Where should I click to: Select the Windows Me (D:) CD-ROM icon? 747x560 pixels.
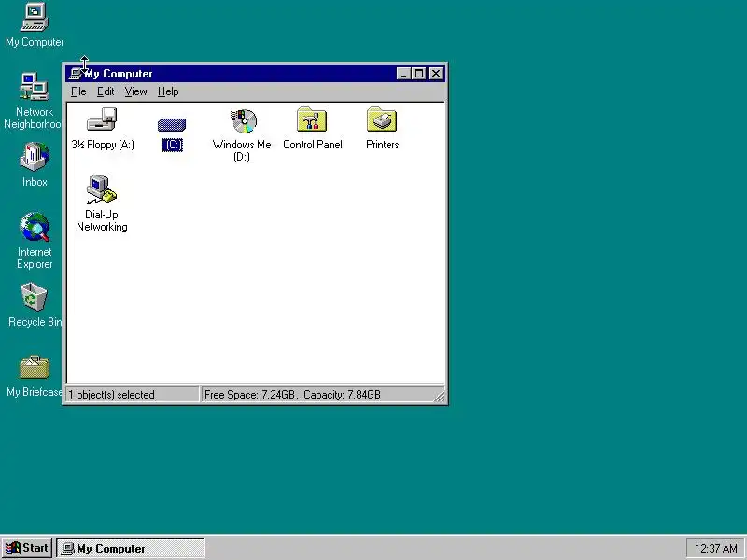[243, 121]
